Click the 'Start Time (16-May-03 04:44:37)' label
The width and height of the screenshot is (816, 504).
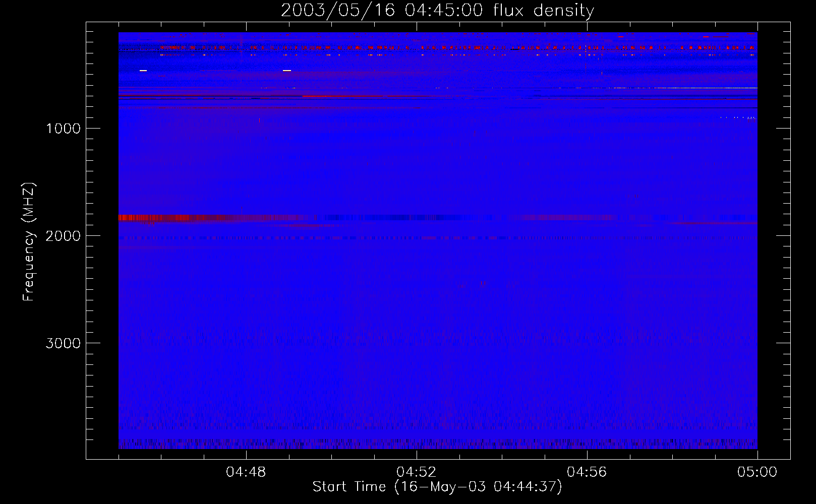coord(437,487)
